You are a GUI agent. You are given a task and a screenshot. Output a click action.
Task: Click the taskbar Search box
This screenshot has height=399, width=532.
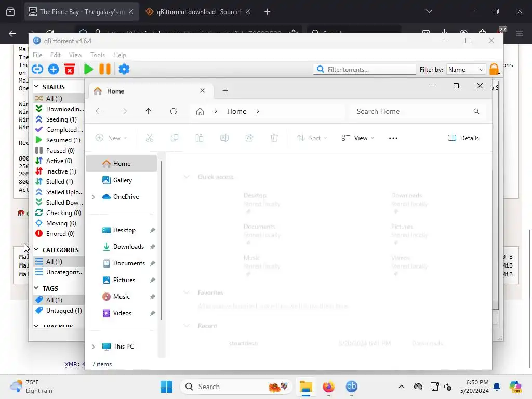[236, 387]
